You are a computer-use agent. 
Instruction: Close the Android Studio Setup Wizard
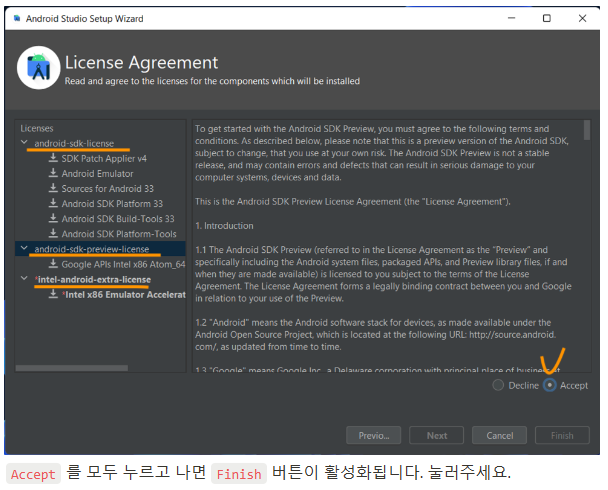[582, 18]
